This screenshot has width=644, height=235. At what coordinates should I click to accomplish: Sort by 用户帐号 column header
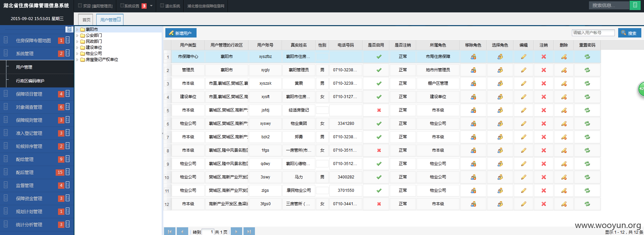[x=265, y=45]
